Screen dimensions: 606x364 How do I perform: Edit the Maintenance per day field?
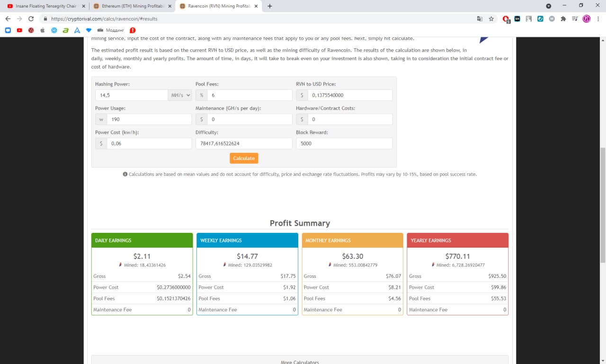250,119
